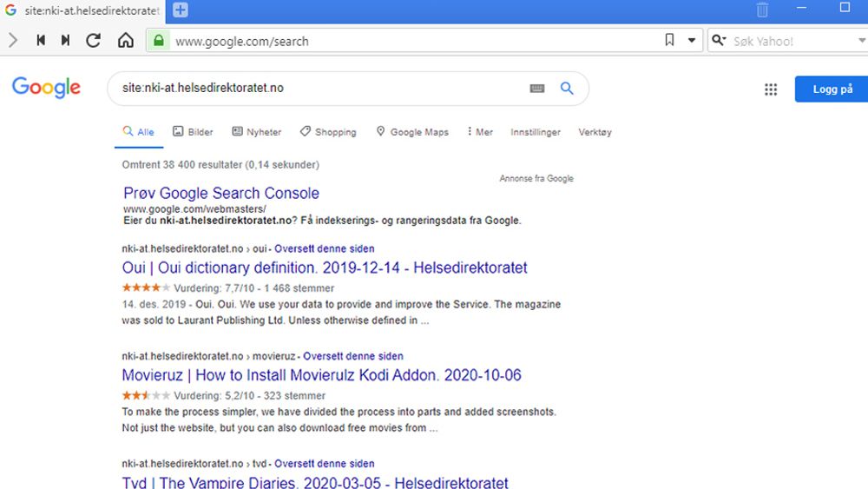The image size is (868, 489).
Task: Click the site:nki-at.helsedirektoratet browser tab
Action: 83,10
